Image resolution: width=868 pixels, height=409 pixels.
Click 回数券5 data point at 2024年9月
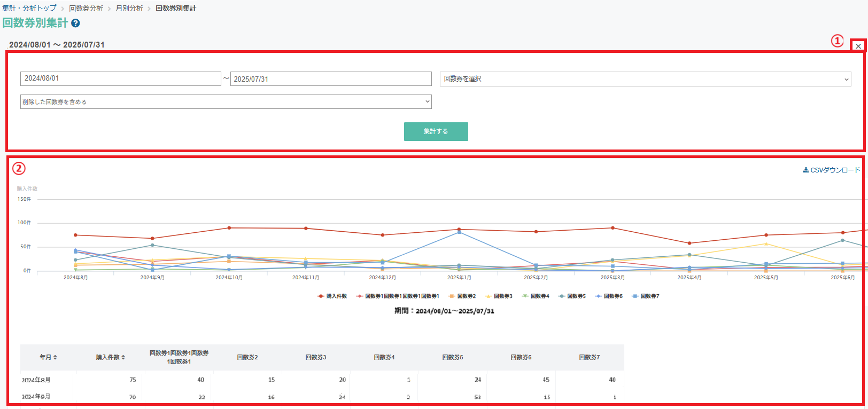(x=152, y=245)
